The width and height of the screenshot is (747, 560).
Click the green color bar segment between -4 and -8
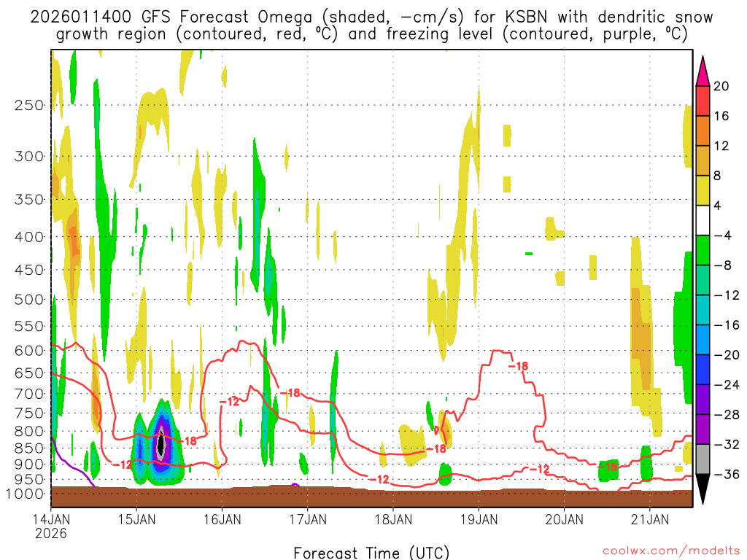coord(703,250)
